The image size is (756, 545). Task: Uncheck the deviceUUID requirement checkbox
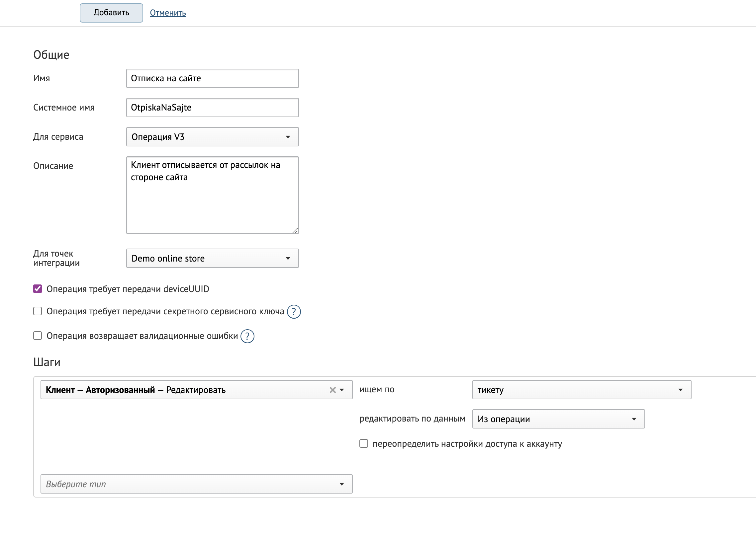point(38,289)
